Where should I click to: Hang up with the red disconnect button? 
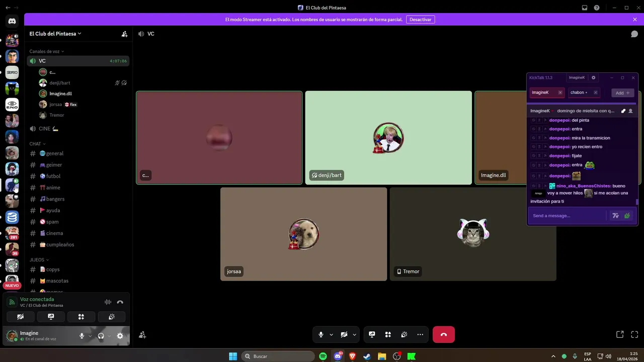click(444, 334)
